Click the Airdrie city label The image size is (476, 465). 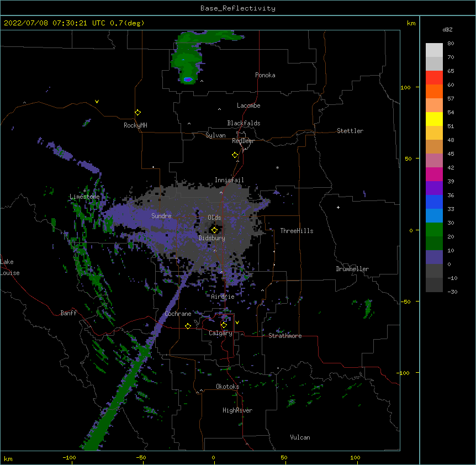pos(223,297)
